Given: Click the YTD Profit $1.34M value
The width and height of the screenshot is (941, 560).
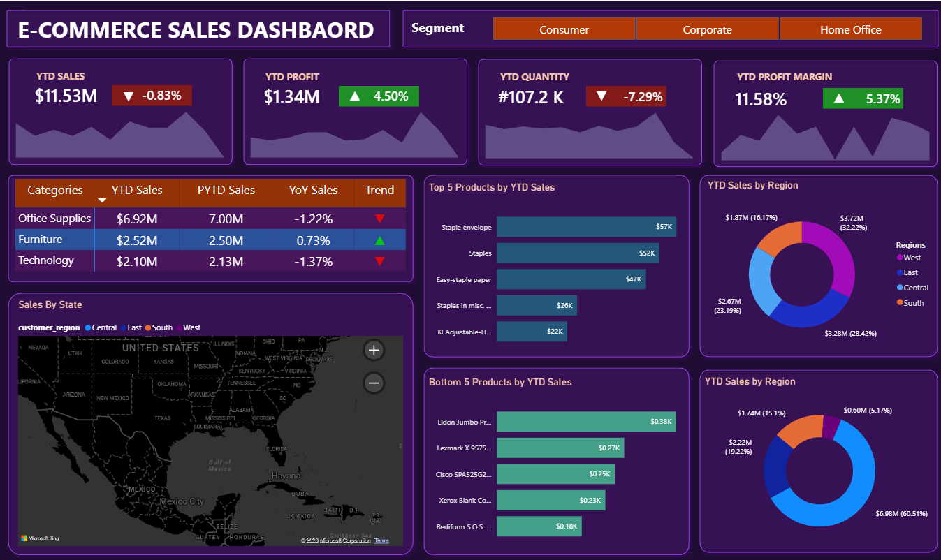Looking at the screenshot, I should point(292,96).
